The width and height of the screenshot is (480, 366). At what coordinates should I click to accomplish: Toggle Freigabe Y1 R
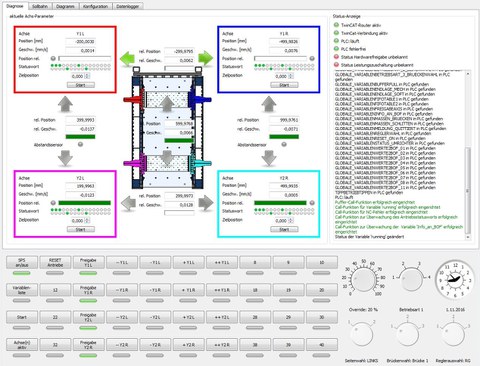pos(88,290)
